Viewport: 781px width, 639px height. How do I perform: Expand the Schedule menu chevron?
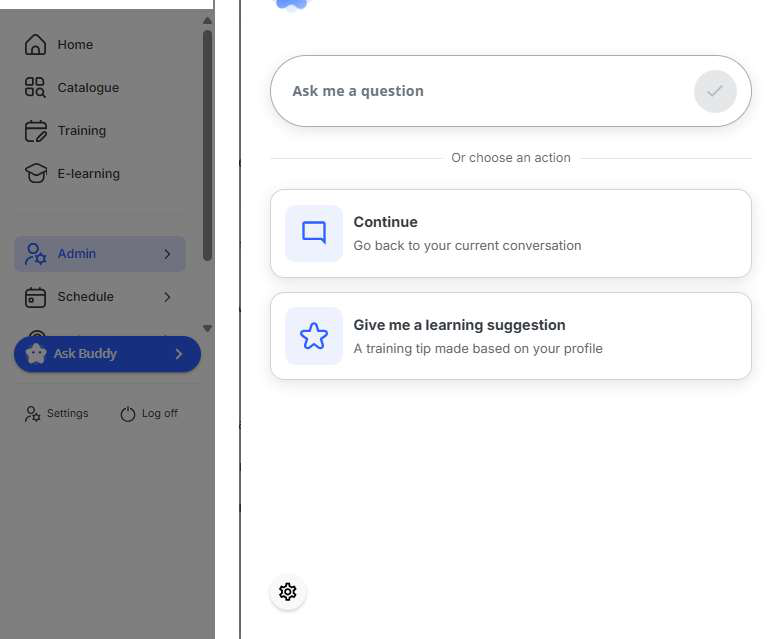coord(167,297)
